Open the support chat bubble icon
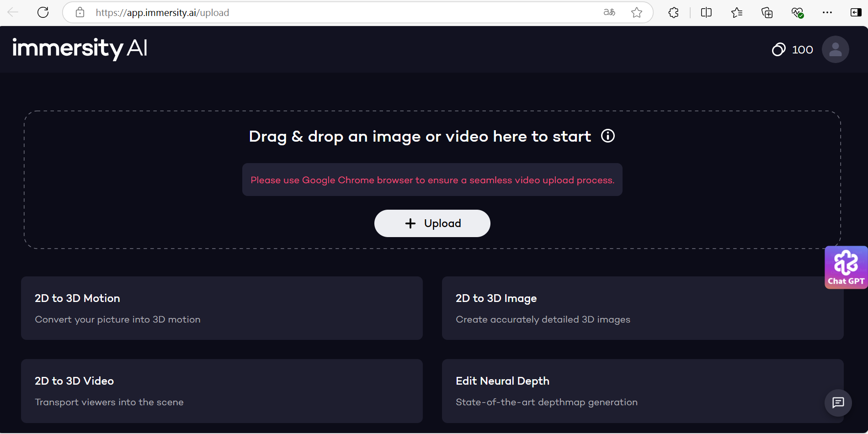Screen dimensions: 868x434 (x=838, y=402)
